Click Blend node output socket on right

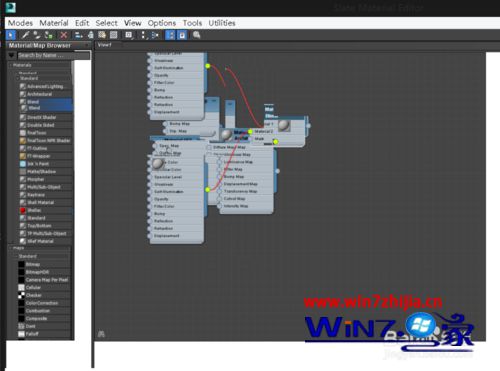[x=308, y=126]
